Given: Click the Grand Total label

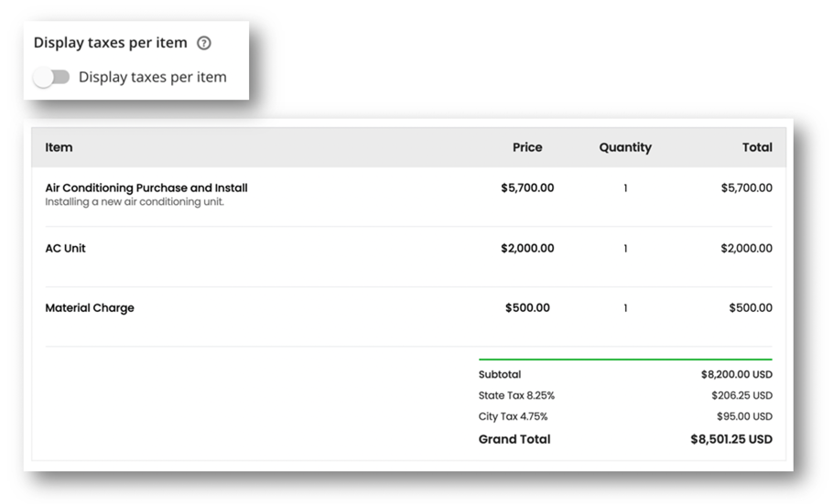Looking at the screenshot, I should (x=514, y=439).
